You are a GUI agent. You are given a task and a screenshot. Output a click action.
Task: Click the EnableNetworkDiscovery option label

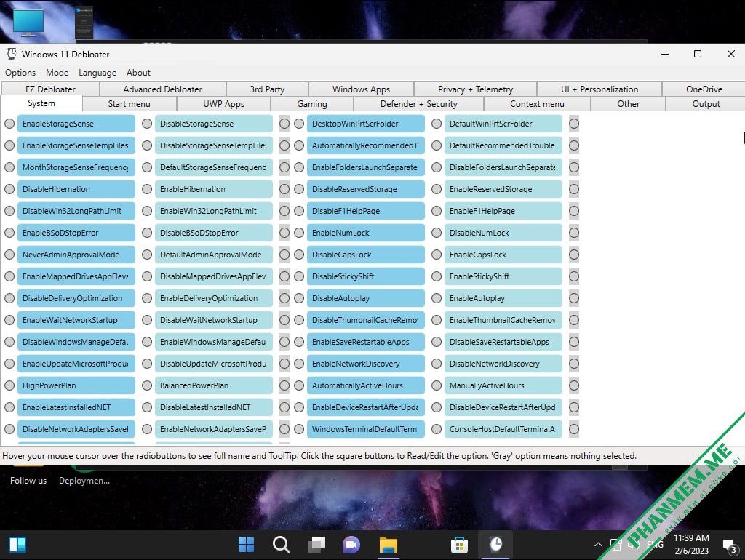[x=365, y=364]
